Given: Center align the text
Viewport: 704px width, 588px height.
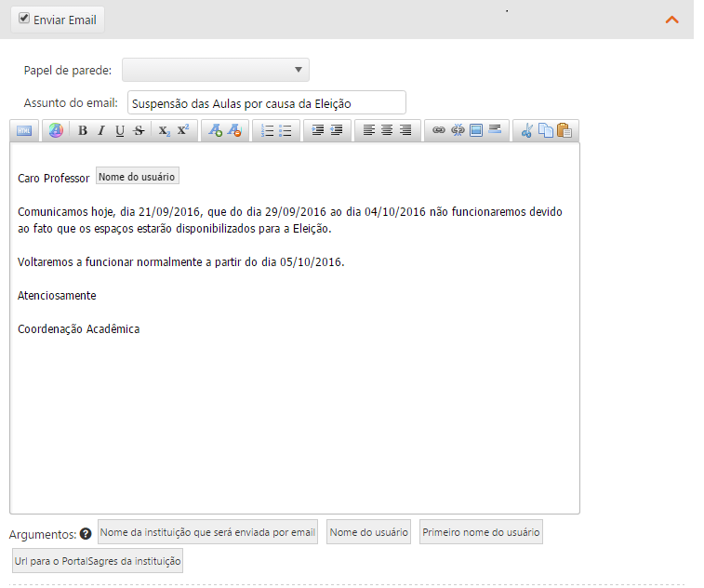Looking at the screenshot, I should [x=387, y=131].
